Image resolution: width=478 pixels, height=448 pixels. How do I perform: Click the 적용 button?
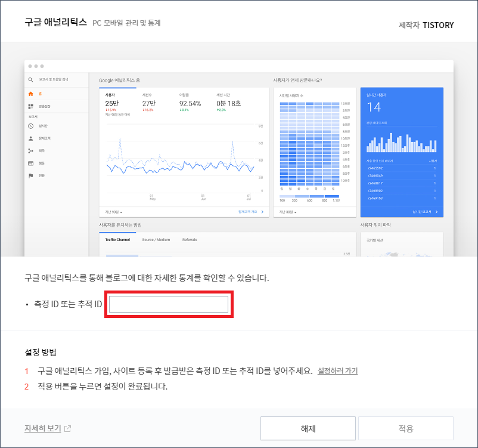coord(406,428)
